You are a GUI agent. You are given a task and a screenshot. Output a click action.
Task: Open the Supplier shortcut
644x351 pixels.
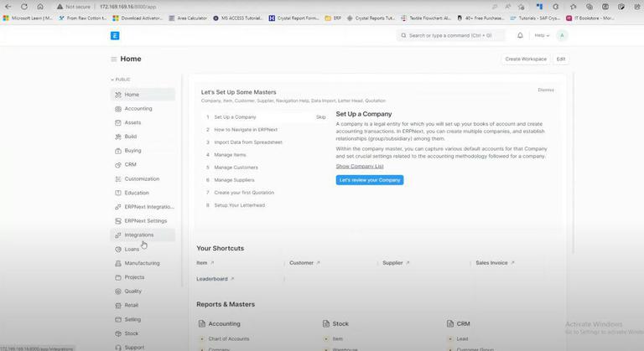pos(396,263)
